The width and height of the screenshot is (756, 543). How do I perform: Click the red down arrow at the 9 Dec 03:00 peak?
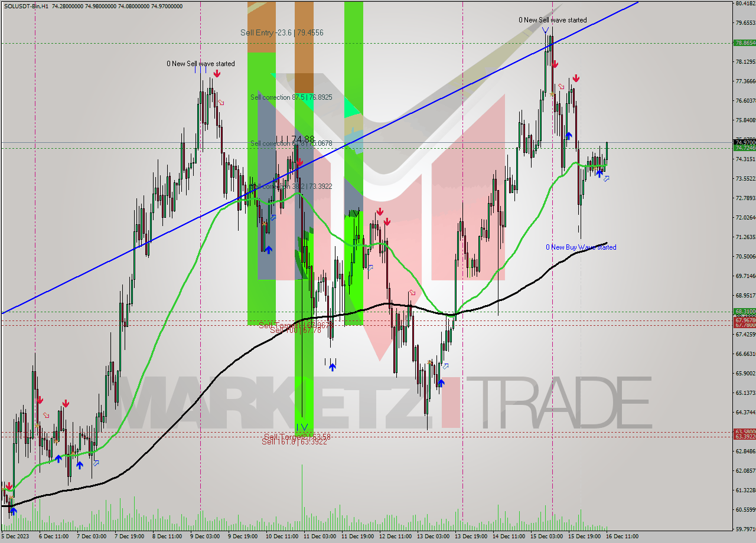click(x=217, y=74)
